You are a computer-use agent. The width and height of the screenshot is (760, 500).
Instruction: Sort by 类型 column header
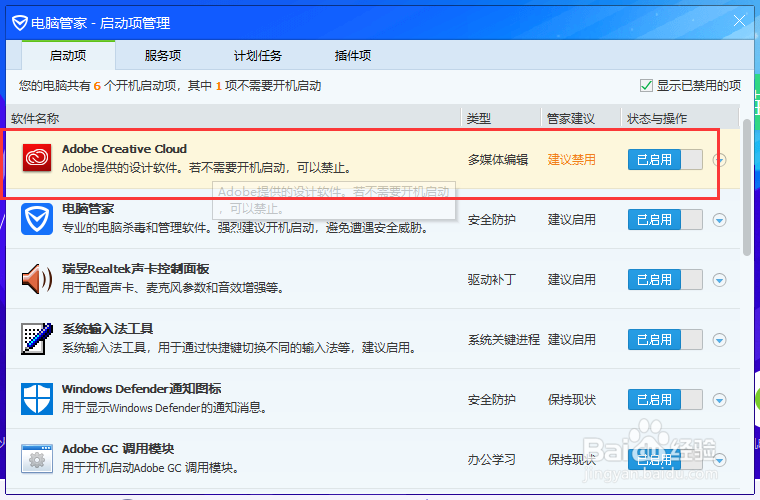coord(501,118)
